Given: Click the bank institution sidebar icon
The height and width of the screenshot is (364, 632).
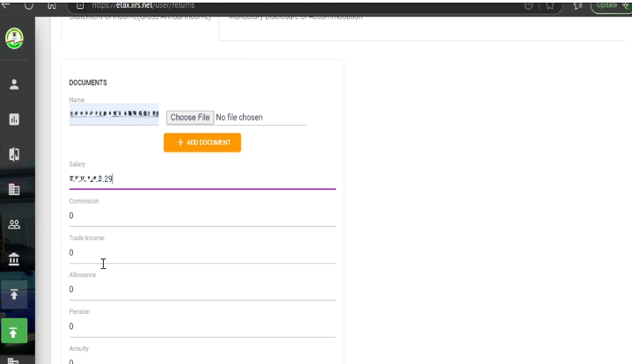Looking at the screenshot, I should click(x=14, y=259).
